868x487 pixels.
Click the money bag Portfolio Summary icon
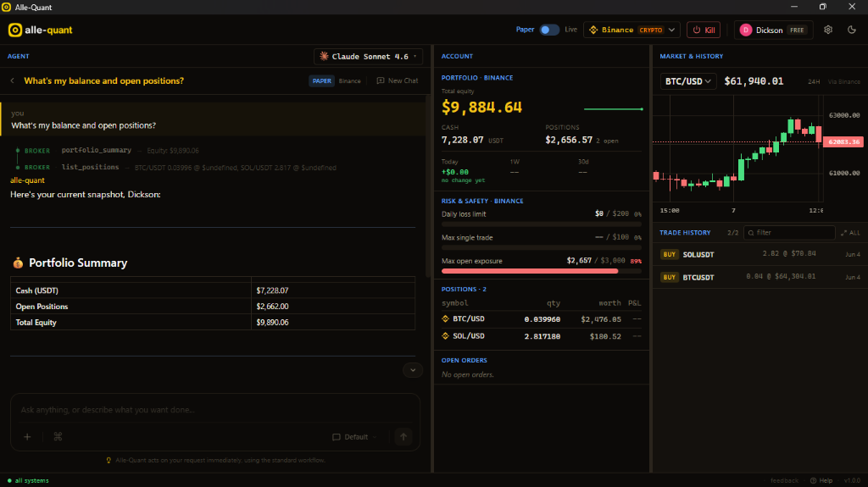click(19, 263)
